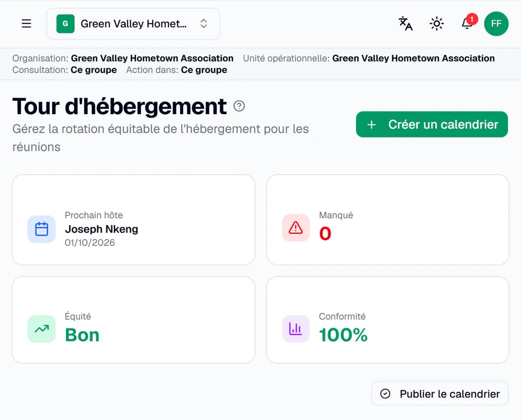Open the FF user avatar menu
The width and height of the screenshot is (521, 420).
coord(496,24)
